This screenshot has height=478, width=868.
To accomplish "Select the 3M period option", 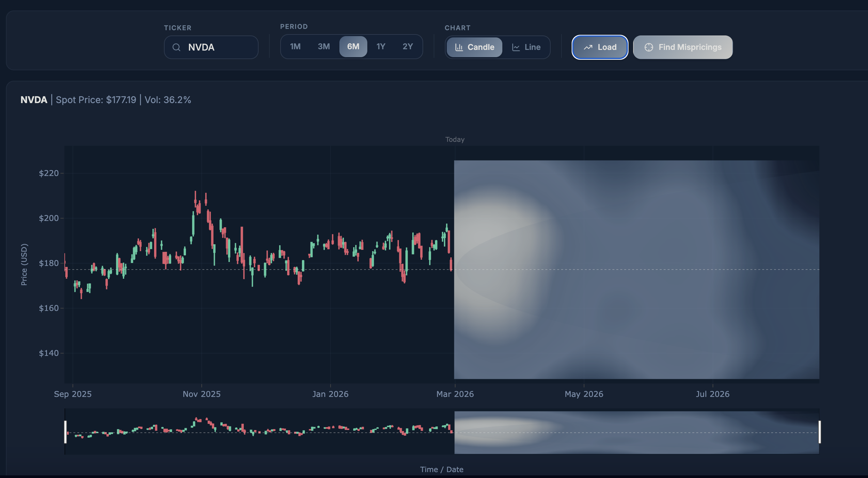I will pos(324,46).
